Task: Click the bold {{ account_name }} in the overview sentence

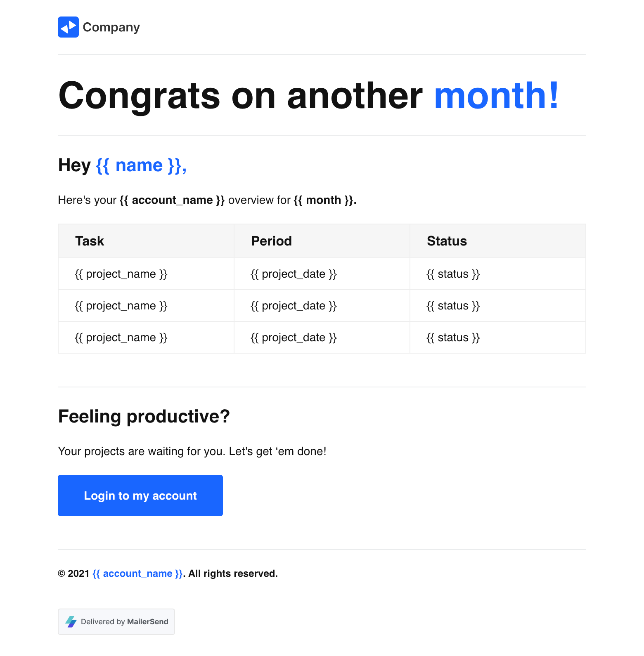Action: click(172, 200)
